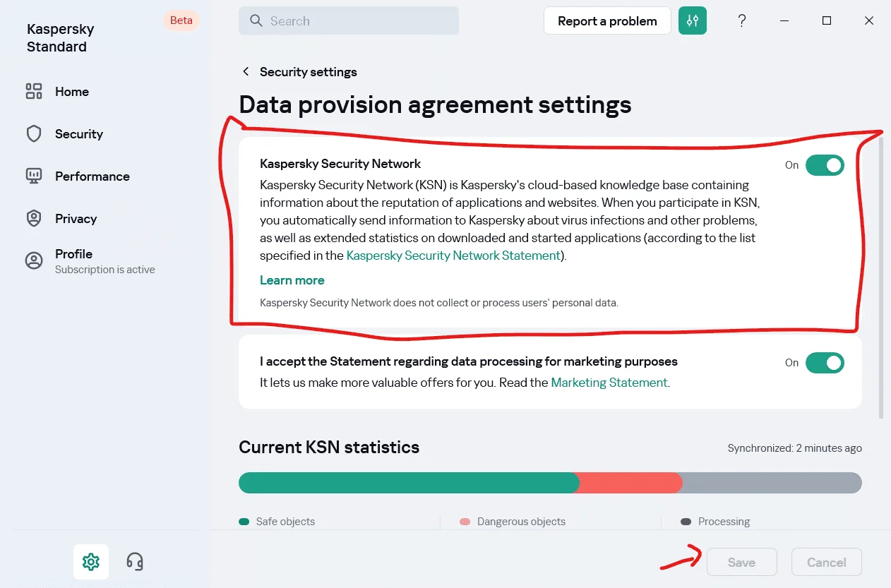
Task: Click red dangerous objects bar segment
Action: coord(629,483)
